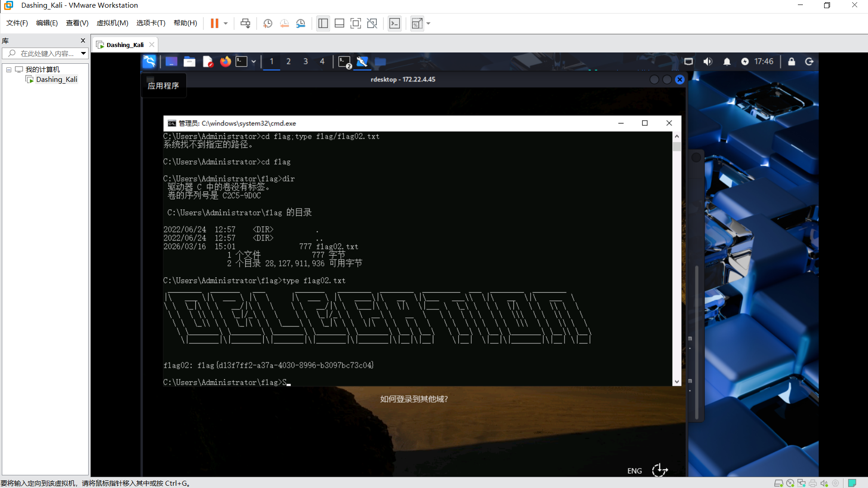The width and height of the screenshot is (868, 488).
Task: Open the 虚拟机(M) menu
Action: (x=112, y=23)
